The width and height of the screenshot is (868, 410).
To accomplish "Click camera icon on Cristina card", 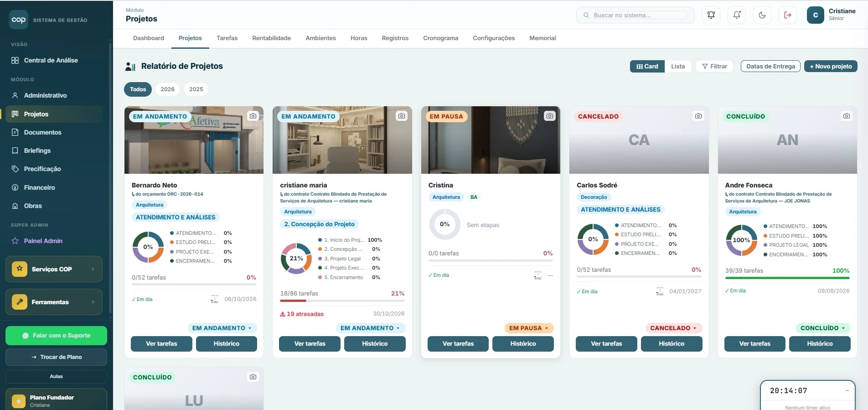I will [550, 116].
